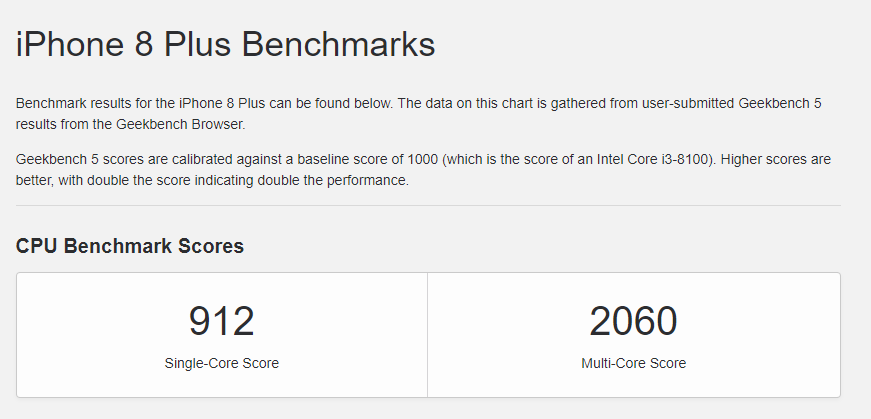Click the 2060 multi-core score number

coord(633,321)
